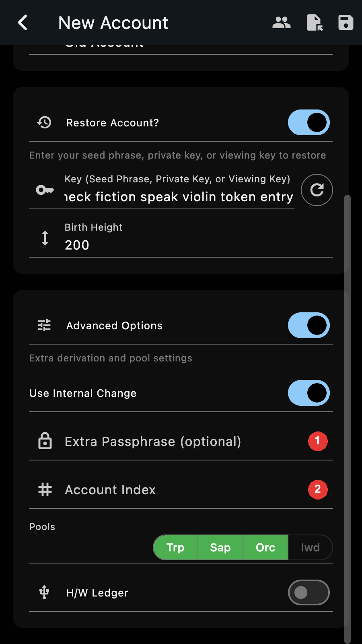Select the Sap pool segment
Image resolution: width=362 pixels, height=644 pixels.
tap(220, 547)
